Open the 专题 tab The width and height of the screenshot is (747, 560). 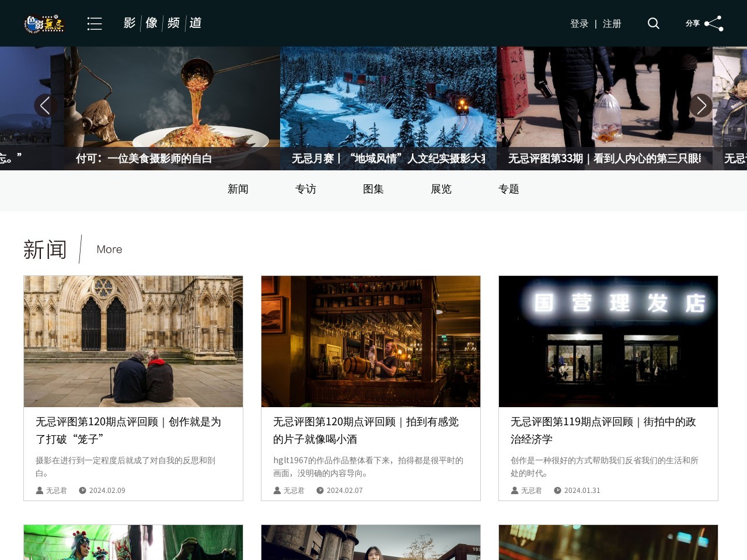pos(509,189)
